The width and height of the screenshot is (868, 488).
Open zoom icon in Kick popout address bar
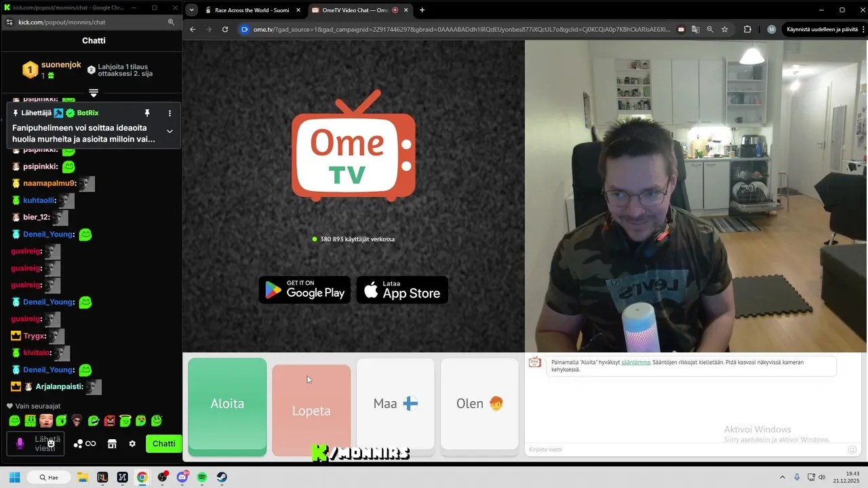(171, 22)
